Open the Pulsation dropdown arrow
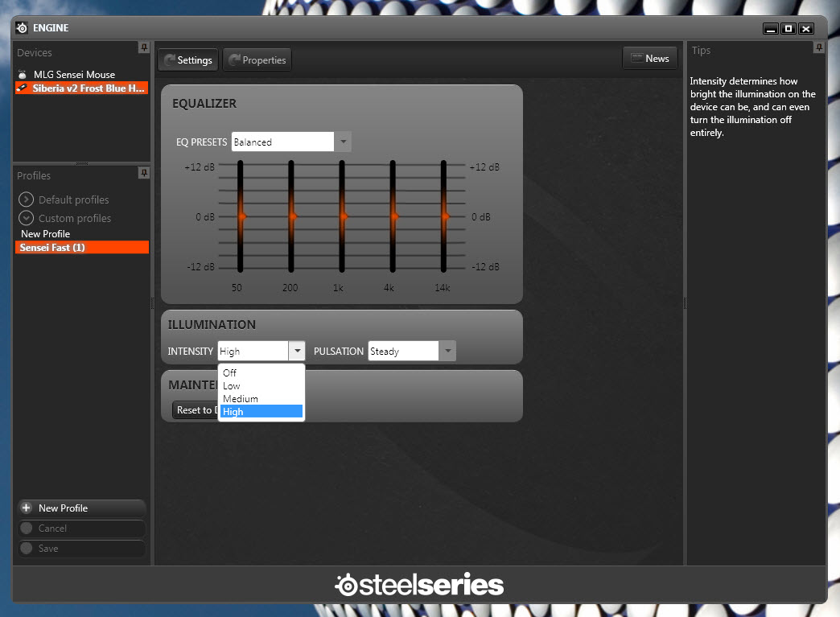Viewport: 840px width, 617px height. click(x=447, y=351)
